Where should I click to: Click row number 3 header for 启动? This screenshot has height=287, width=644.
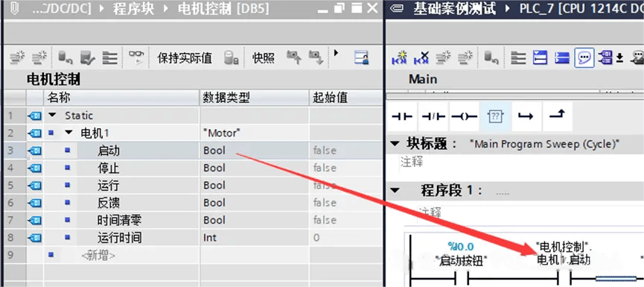[14, 151]
